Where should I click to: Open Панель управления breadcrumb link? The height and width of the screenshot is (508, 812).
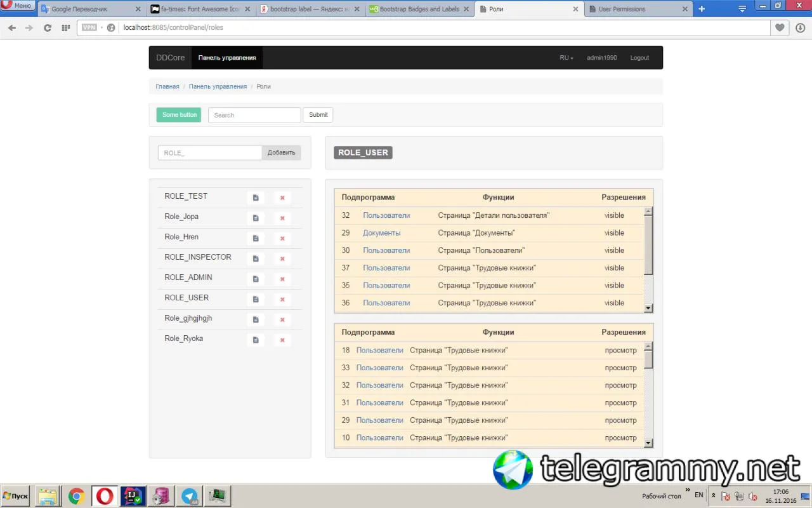click(x=218, y=86)
